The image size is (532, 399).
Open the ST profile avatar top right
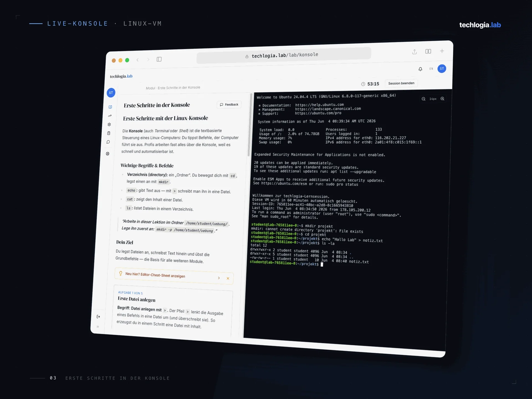click(x=442, y=69)
